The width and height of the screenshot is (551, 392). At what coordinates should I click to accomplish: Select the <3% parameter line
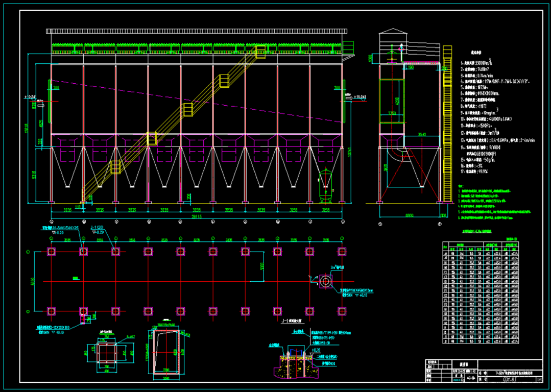click(x=472, y=165)
